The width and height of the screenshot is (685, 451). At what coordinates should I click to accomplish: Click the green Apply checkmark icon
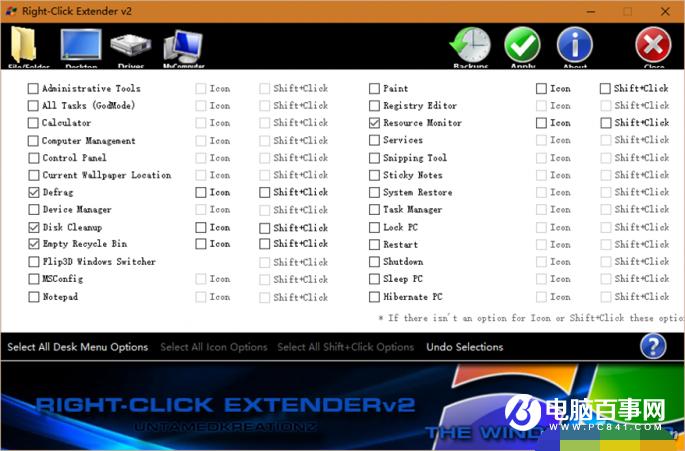point(522,45)
